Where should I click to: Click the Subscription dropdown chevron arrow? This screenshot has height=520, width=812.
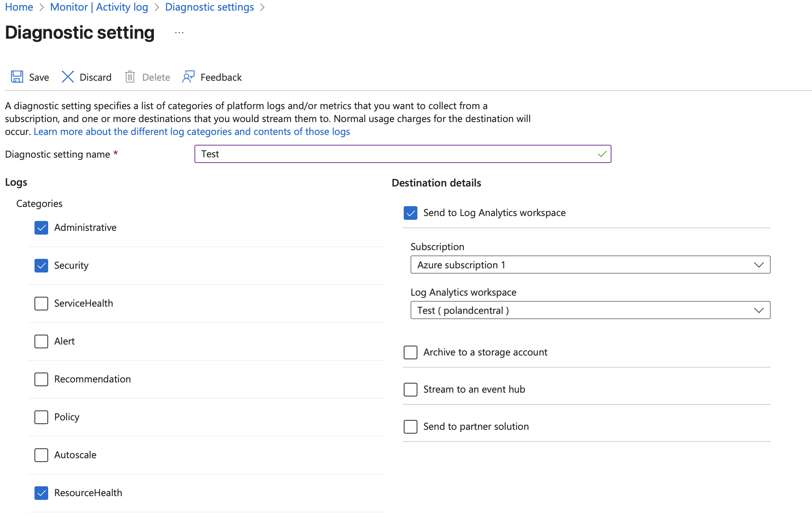[x=759, y=265]
